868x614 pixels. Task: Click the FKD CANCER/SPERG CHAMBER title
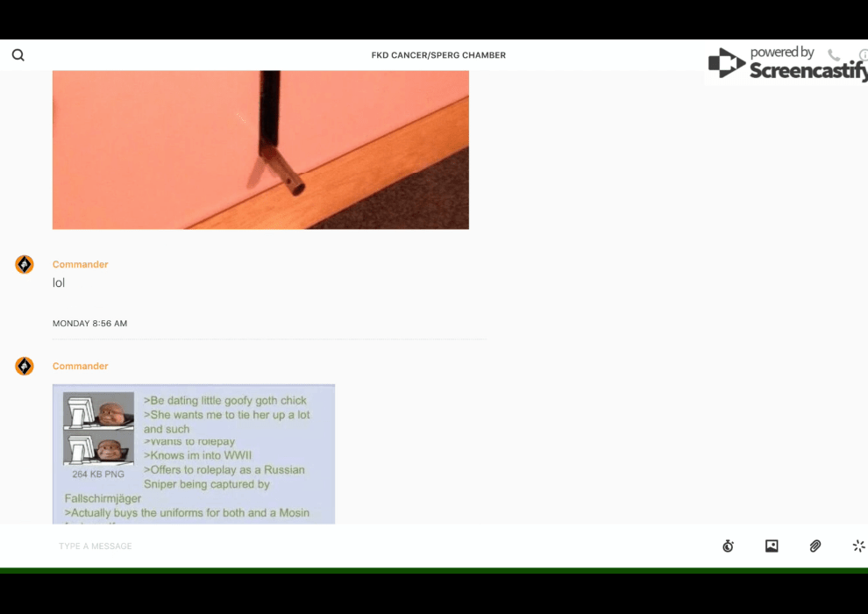point(438,55)
